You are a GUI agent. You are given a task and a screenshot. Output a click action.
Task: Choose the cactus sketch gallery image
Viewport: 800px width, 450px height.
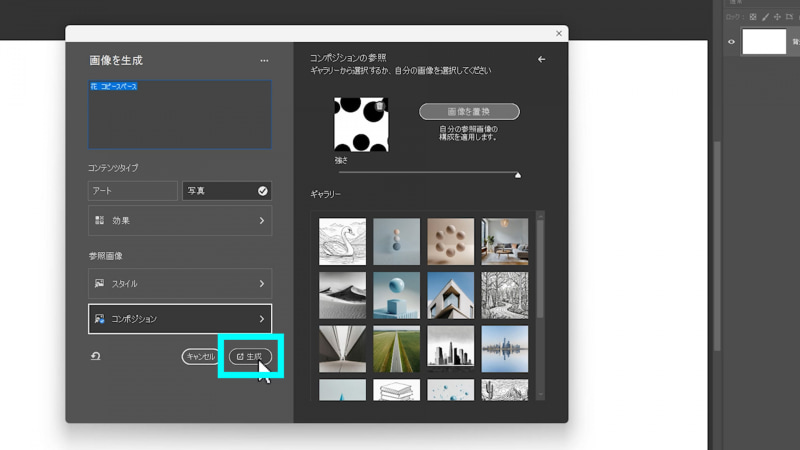pyautogui.click(x=505, y=390)
